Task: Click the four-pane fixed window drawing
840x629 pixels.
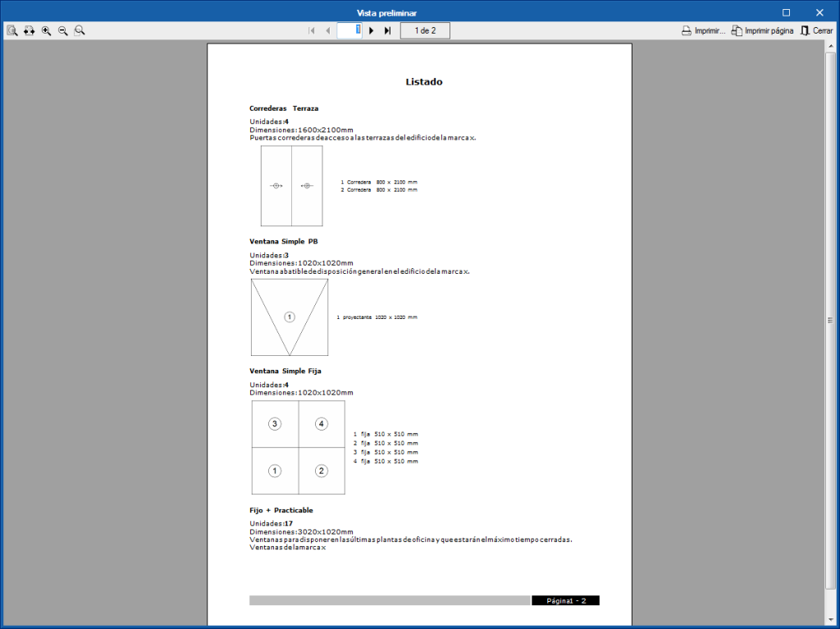Action: pos(299,448)
